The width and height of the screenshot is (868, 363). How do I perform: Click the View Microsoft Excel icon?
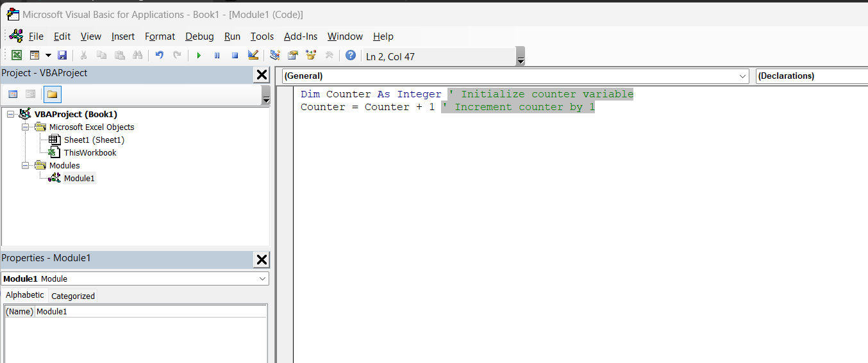(17, 56)
